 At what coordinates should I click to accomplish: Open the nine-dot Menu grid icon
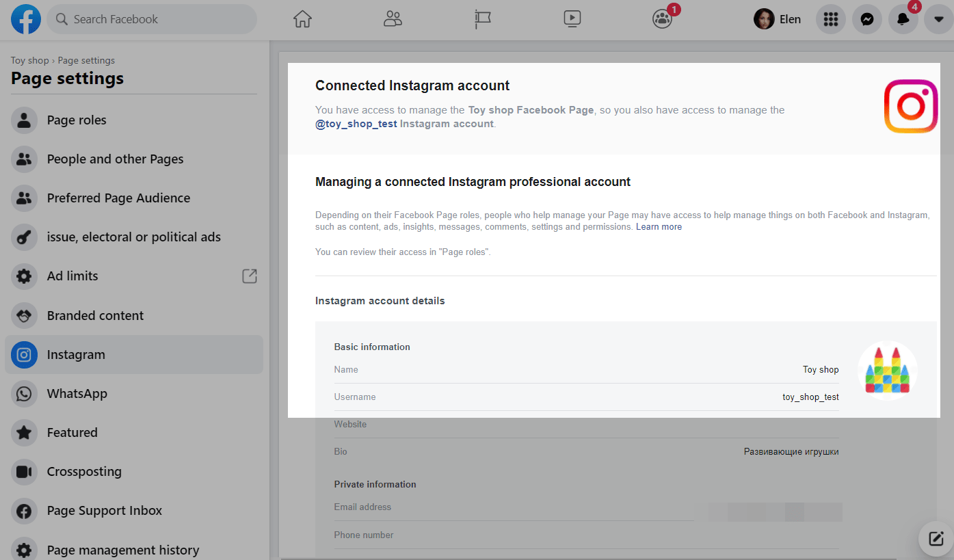pos(830,19)
